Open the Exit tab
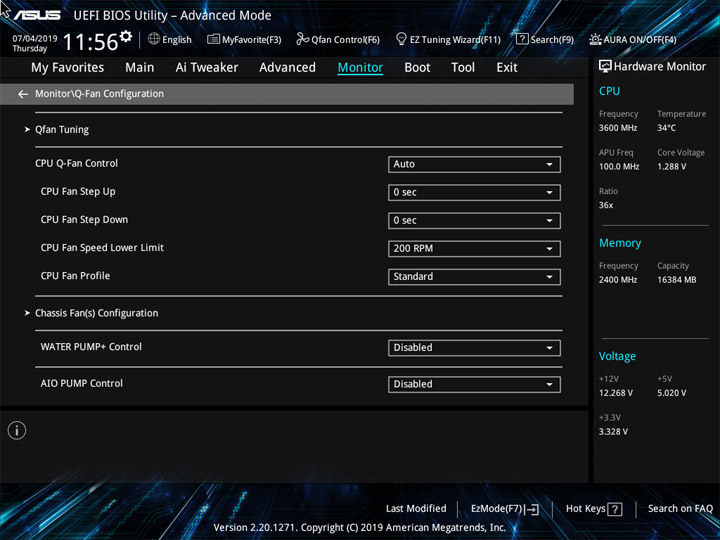This screenshot has width=720, height=540. [507, 68]
